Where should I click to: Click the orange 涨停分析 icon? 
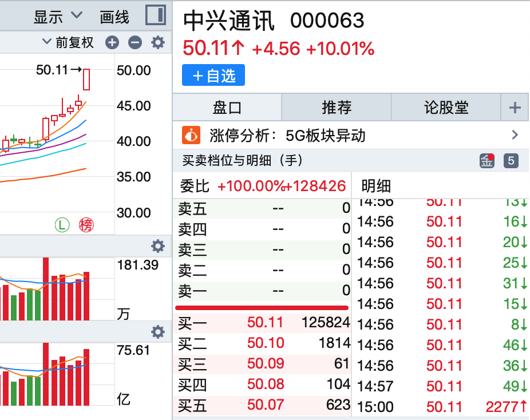point(191,136)
